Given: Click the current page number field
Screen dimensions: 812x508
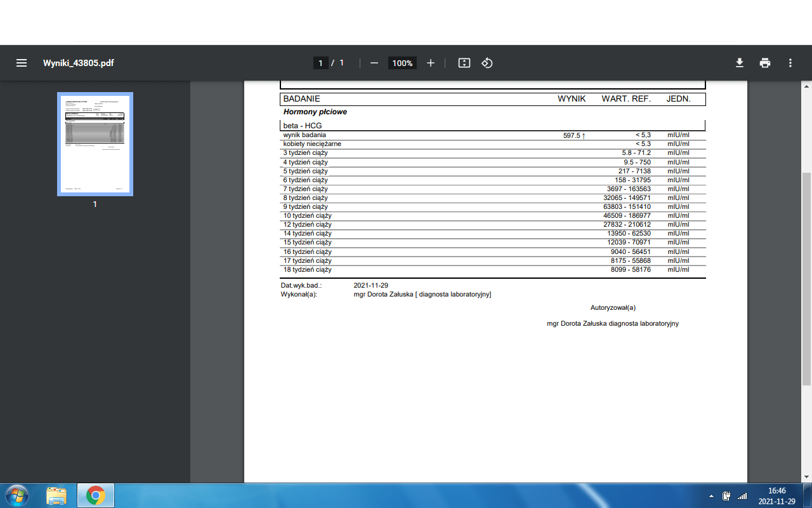Looking at the screenshot, I should (320, 63).
